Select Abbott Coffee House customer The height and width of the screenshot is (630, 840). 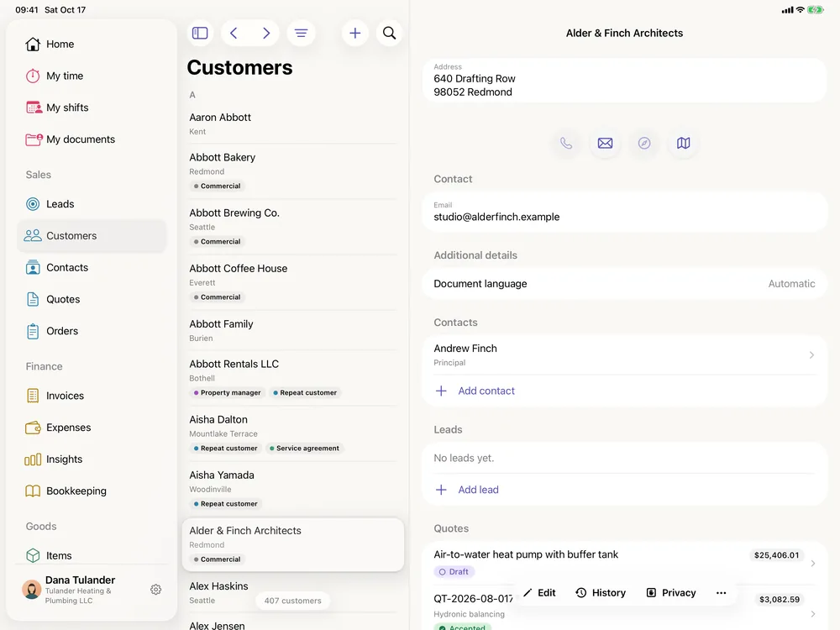[293, 282]
